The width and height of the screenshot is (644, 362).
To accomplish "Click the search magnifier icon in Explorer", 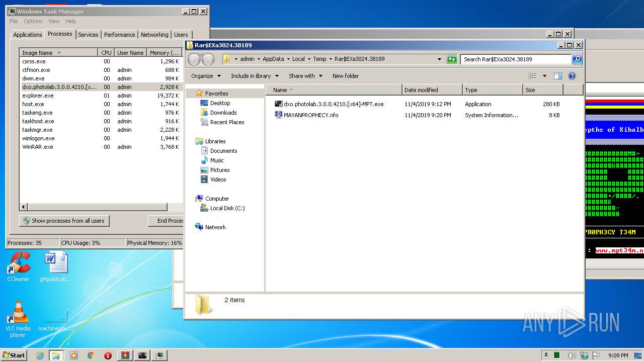I will (x=577, y=59).
